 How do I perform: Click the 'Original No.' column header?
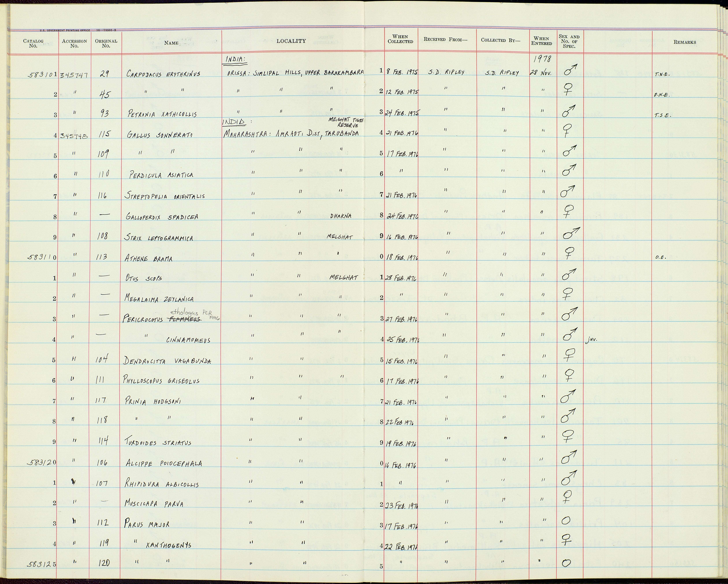pos(106,43)
